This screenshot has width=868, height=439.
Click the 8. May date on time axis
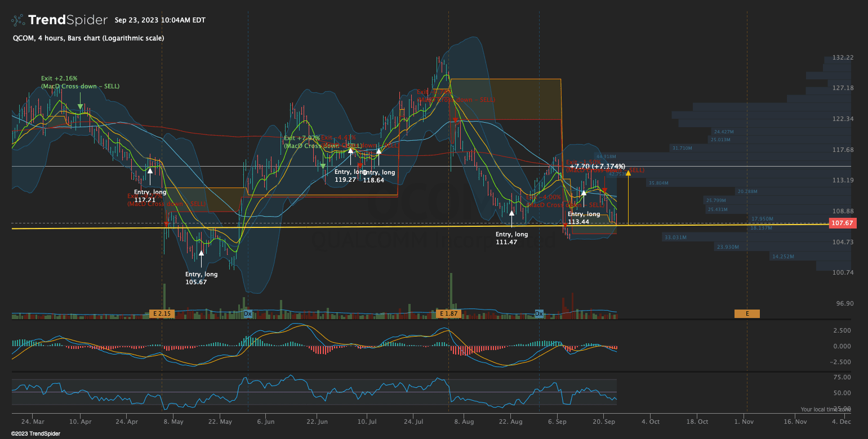[173, 421]
